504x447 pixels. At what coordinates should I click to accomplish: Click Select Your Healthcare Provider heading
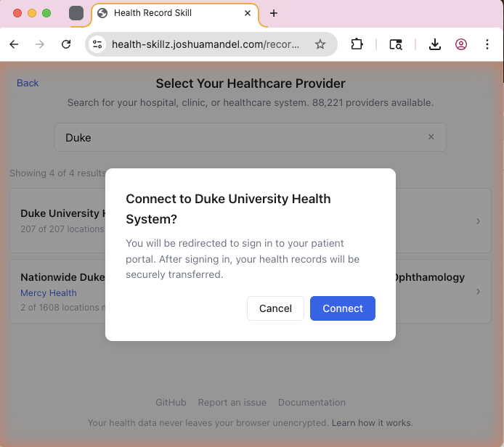(251, 83)
